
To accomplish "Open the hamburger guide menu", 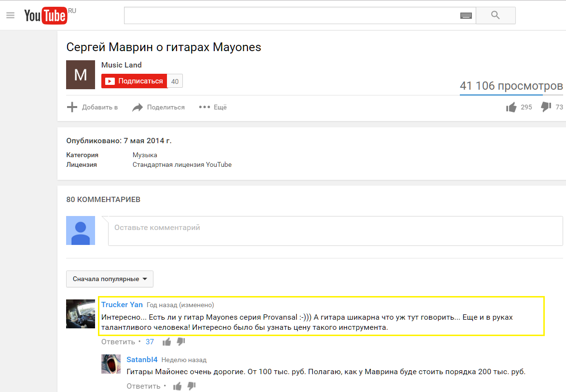I will pyautogui.click(x=11, y=15).
